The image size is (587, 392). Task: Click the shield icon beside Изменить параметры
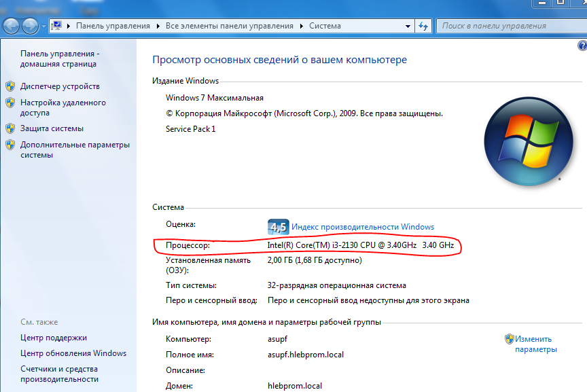point(509,339)
